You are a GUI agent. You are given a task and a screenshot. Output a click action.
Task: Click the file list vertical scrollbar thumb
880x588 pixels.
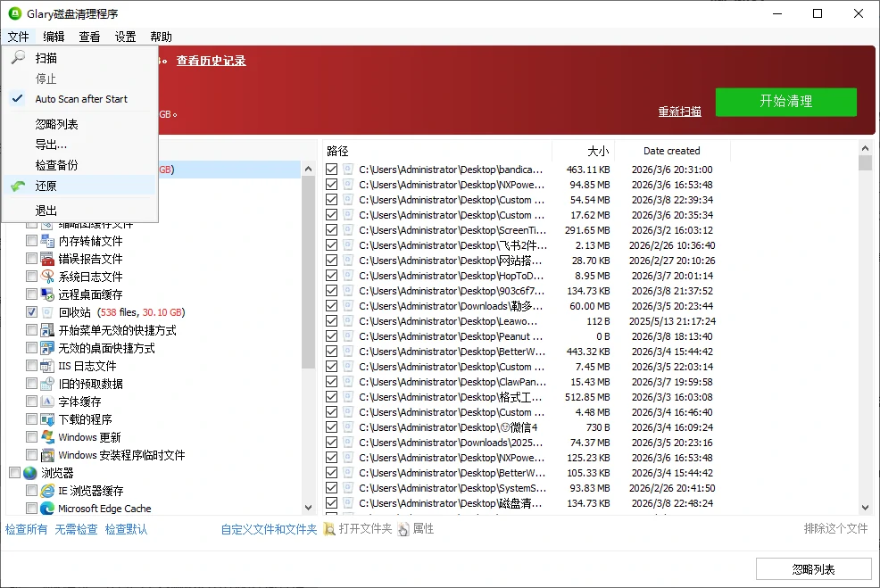point(865,163)
